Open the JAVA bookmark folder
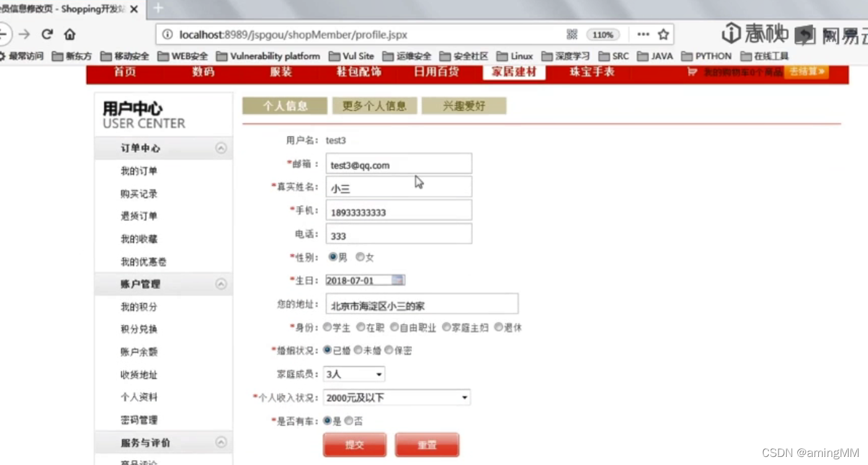 [655, 56]
